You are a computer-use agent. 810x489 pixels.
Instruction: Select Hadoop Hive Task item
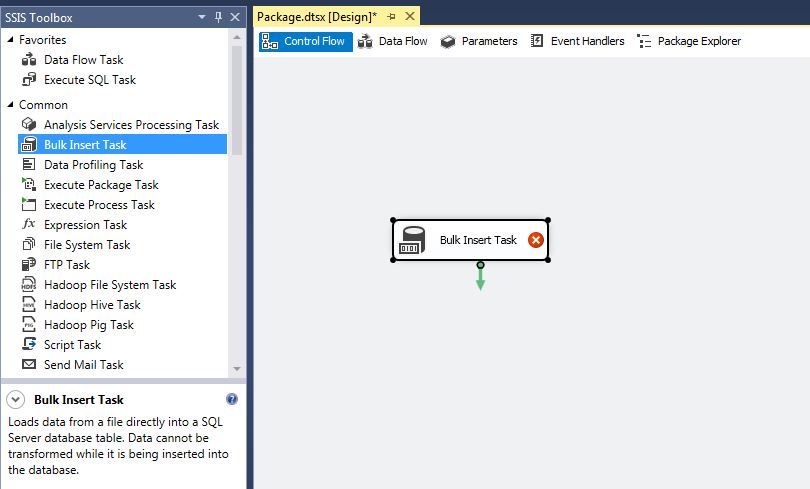tap(92, 305)
